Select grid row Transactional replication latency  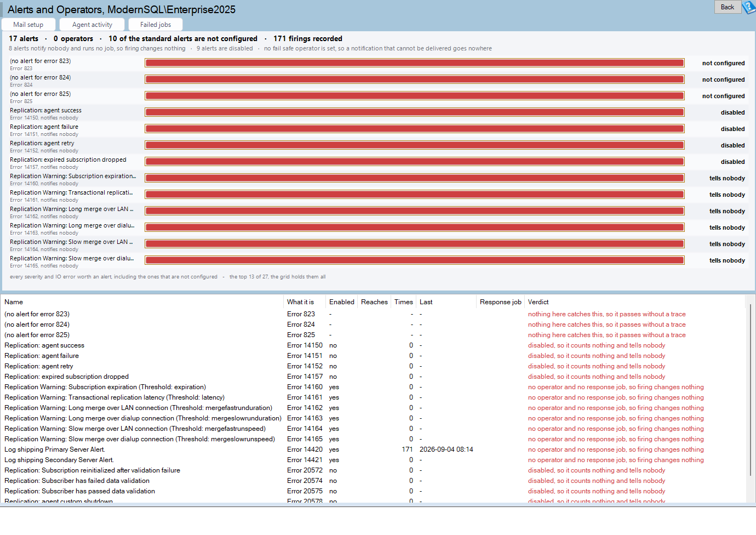coord(374,397)
